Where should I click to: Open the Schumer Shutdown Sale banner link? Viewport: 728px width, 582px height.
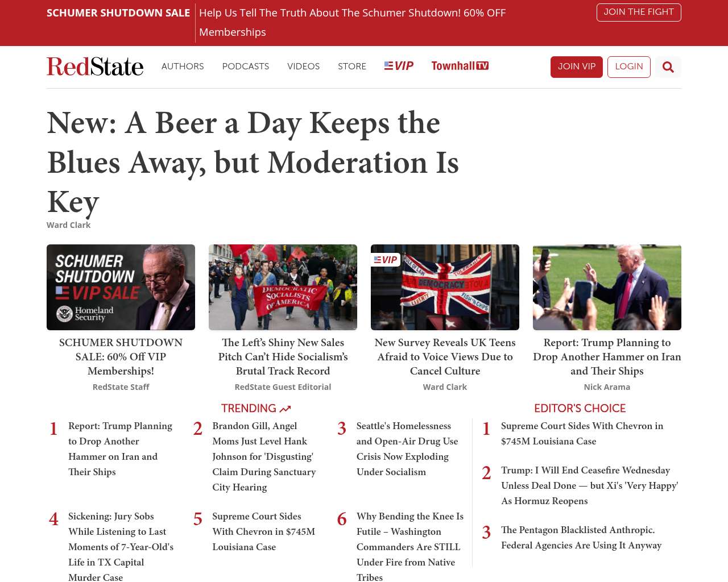click(x=118, y=13)
